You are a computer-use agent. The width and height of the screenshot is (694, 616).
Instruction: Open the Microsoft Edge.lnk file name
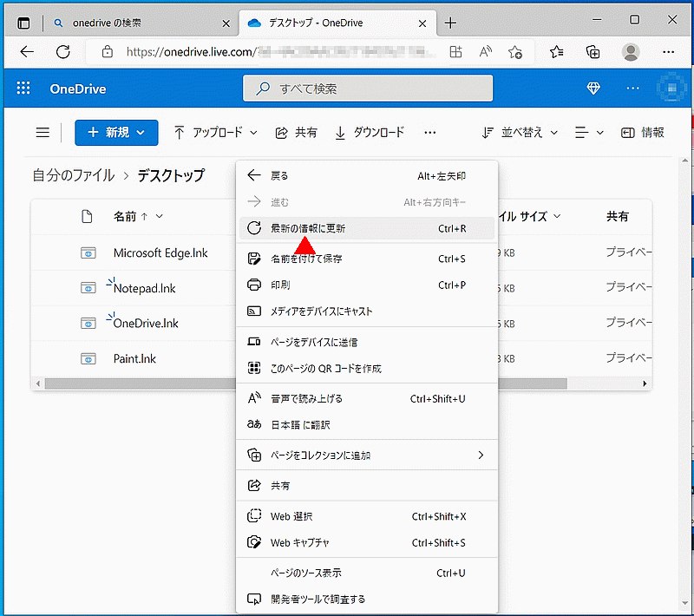click(160, 253)
